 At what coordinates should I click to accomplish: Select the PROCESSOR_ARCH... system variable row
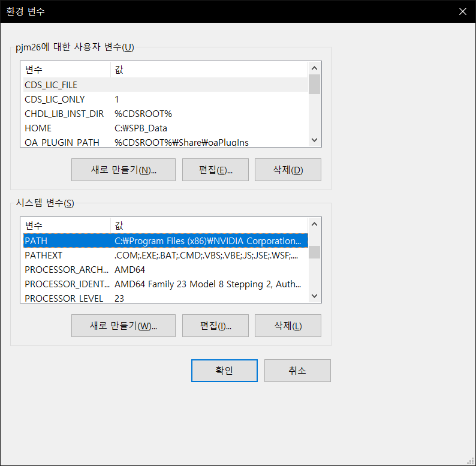pos(165,269)
